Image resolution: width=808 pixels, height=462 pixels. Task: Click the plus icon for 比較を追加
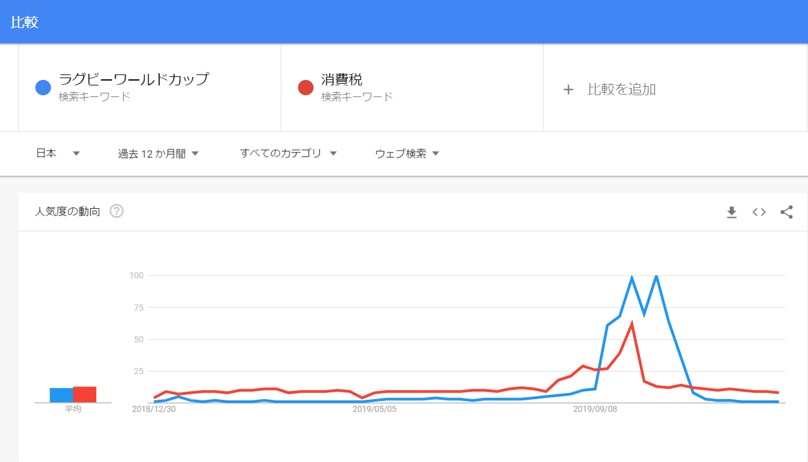pos(568,90)
